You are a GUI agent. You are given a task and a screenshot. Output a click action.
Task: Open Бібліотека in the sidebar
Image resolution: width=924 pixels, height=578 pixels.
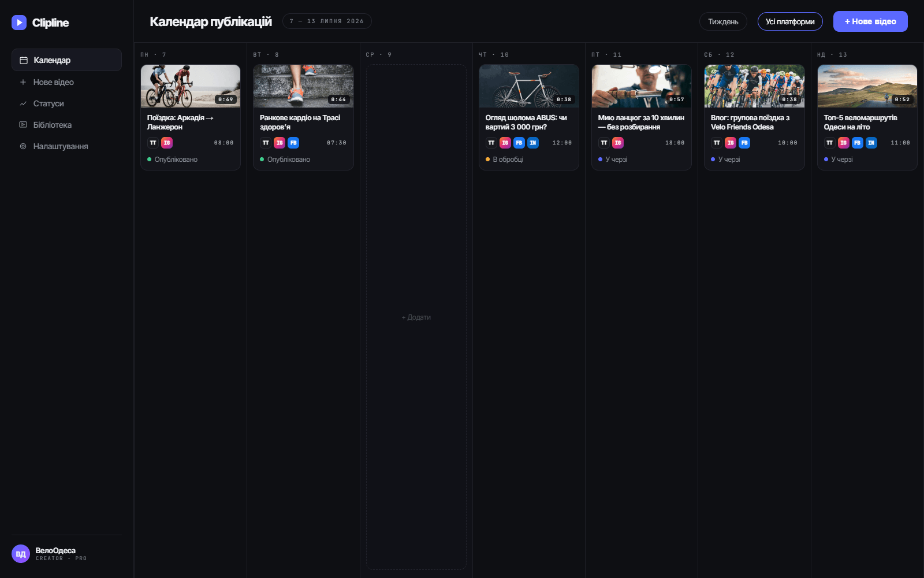66,125
